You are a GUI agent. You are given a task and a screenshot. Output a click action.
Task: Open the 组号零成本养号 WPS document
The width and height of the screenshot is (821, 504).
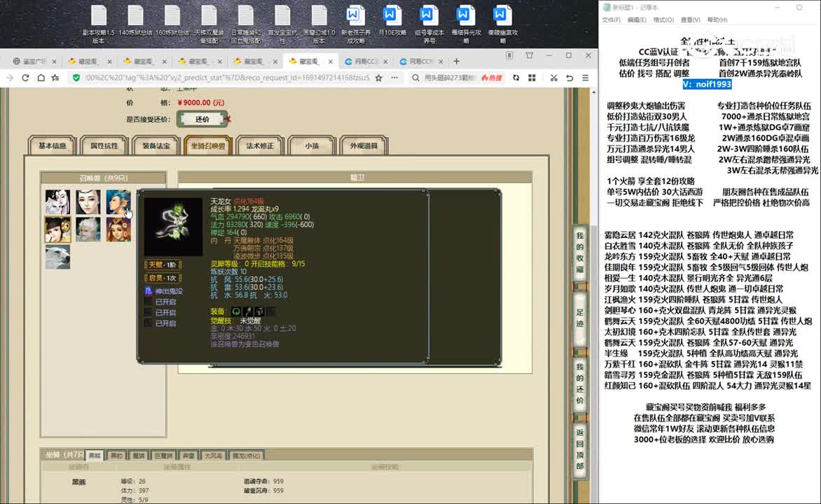click(429, 24)
